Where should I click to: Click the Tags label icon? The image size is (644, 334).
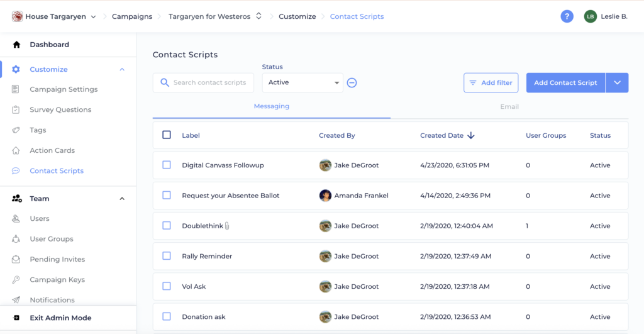[16, 130]
